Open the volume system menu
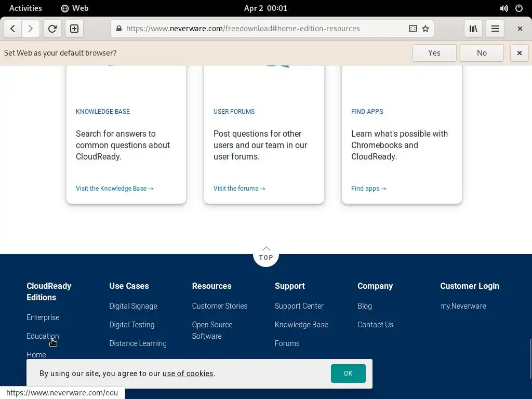The width and height of the screenshot is (532, 399). (x=504, y=8)
